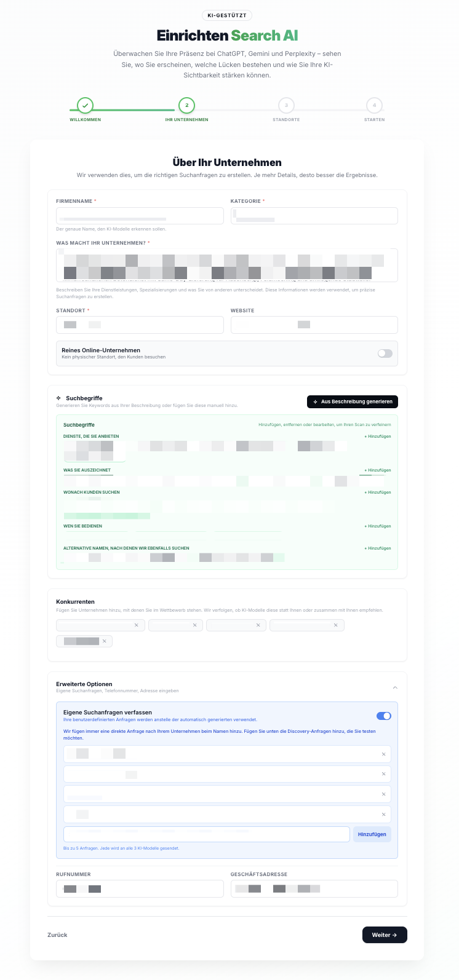Viewport: 459px width, 980px height.
Task: Enable the Reines Online-Unternehmen switch
Action: pos(385,354)
